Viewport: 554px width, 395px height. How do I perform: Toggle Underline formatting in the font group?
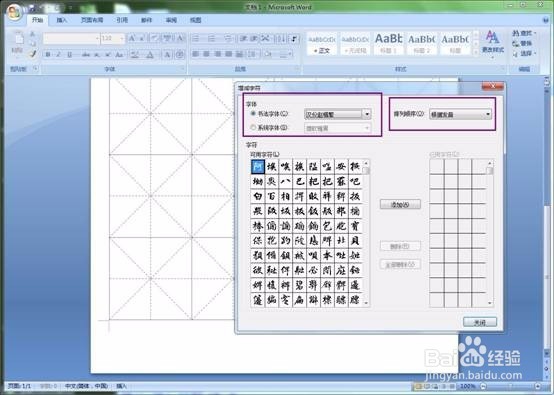coord(70,54)
